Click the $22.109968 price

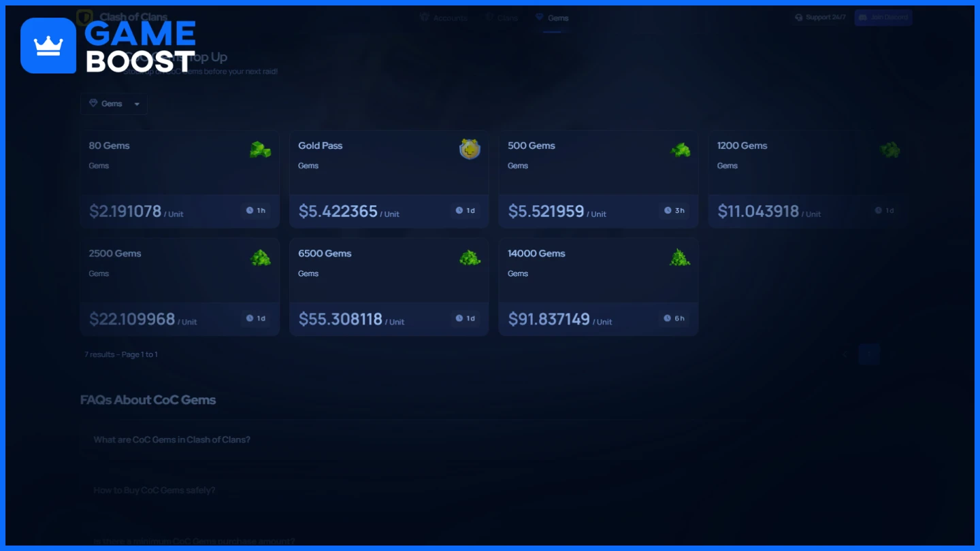tap(132, 319)
